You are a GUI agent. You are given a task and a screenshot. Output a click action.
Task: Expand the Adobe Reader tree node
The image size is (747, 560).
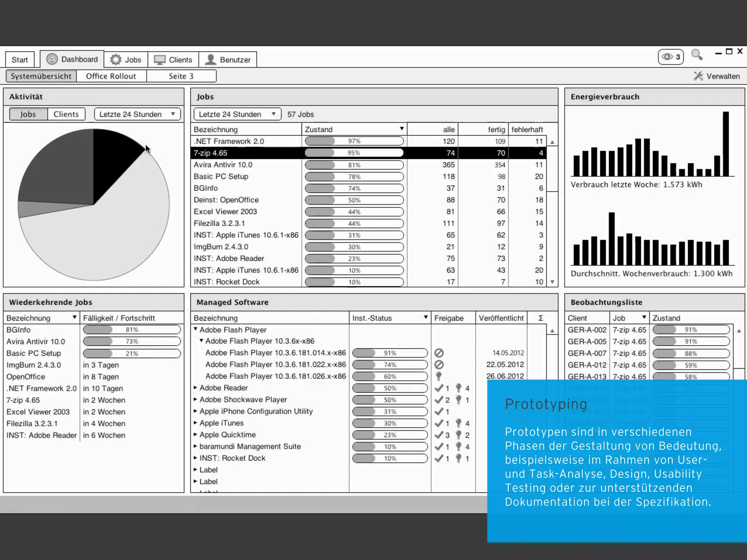(x=196, y=388)
